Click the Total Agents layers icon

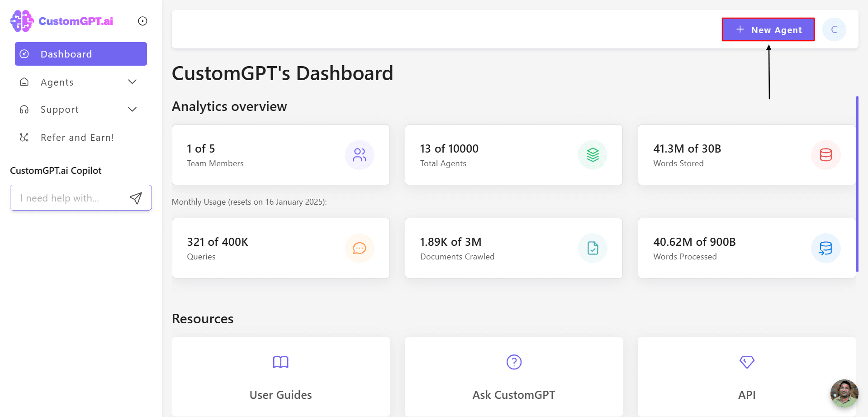click(x=593, y=155)
